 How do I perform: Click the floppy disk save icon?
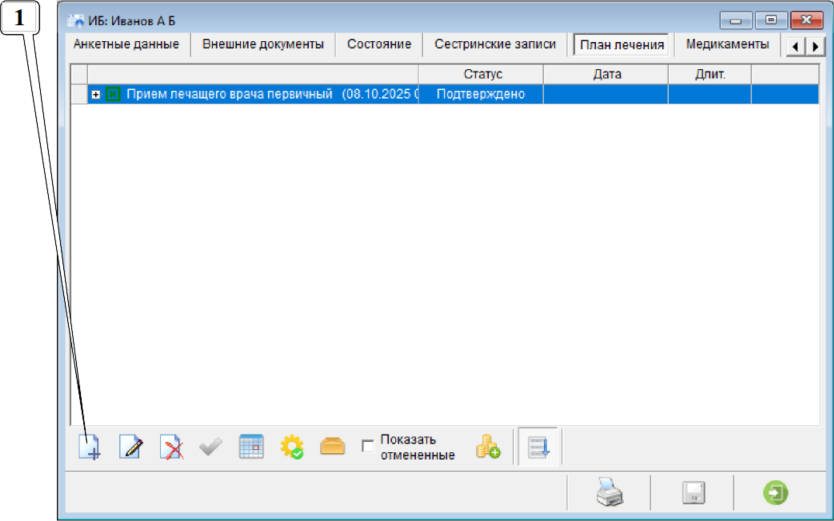693,493
